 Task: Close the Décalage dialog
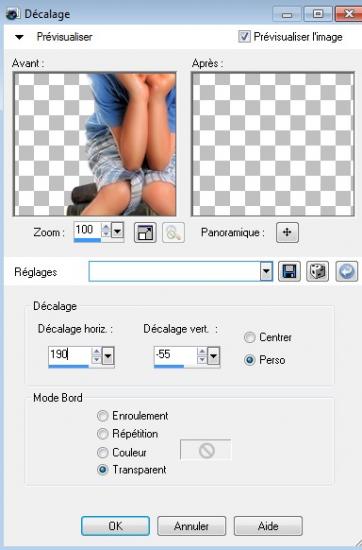(348, 14)
